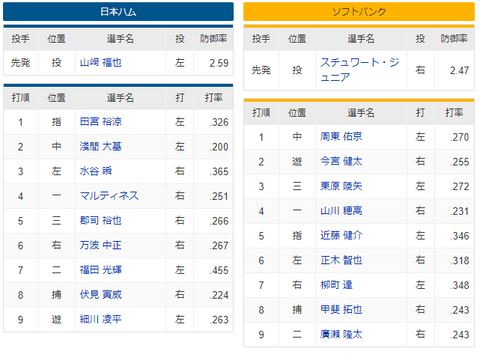Screen dimensions: 480x363
Task: Click batting average .348
Action: click(460, 285)
